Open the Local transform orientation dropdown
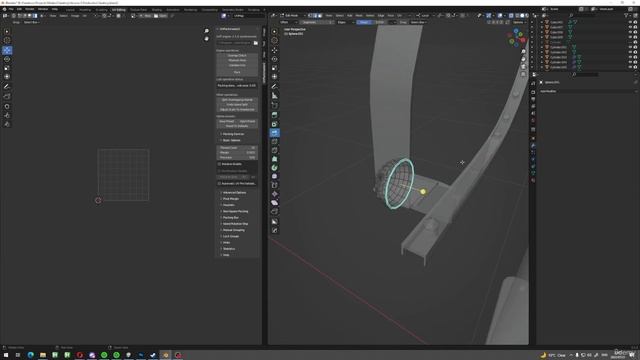Image resolution: width=640 pixels, height=360 pixels. coord(424,16)
